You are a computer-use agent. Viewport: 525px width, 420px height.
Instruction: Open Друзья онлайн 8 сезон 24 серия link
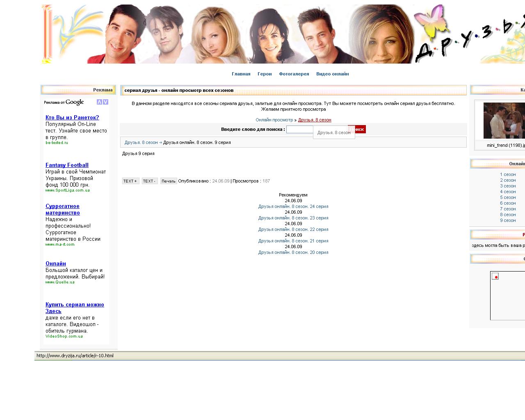point(293,206)
